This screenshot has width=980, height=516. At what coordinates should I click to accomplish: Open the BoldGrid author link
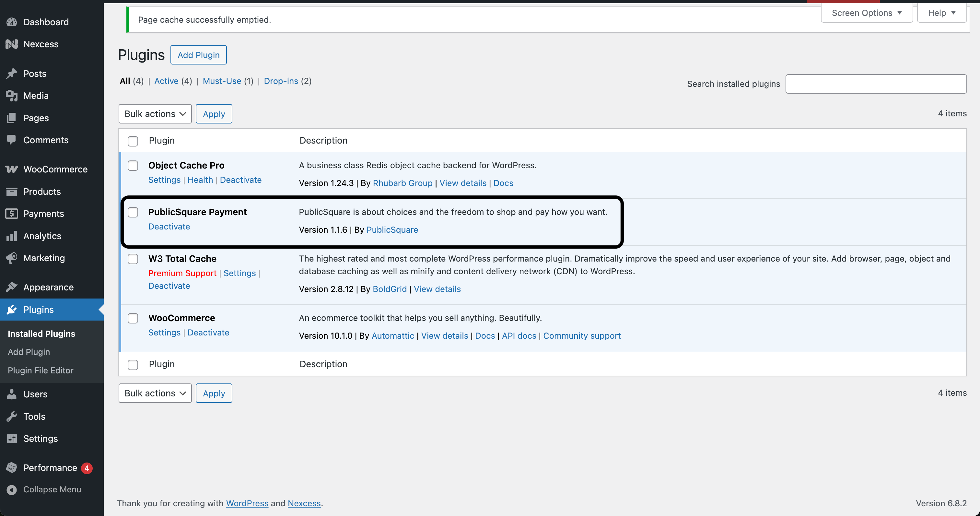[x=390, y=289]
